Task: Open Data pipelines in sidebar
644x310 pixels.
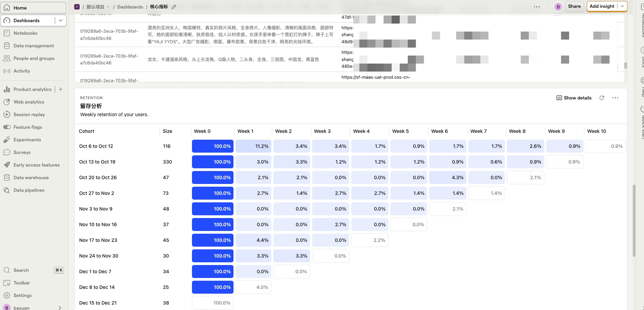Action: point(29,190)
